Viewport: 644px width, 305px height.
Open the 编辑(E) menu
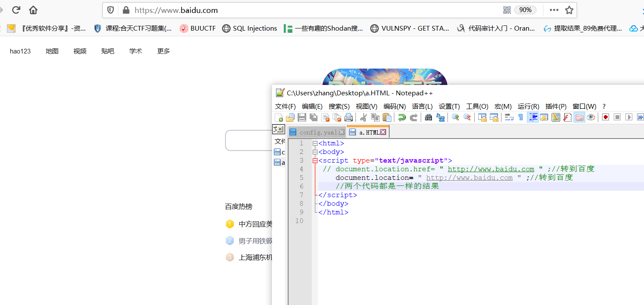tap(312, 107)
